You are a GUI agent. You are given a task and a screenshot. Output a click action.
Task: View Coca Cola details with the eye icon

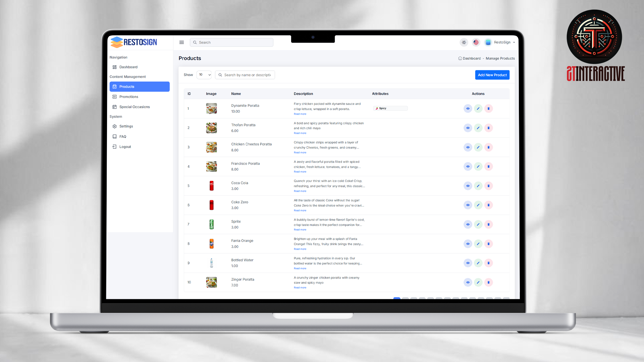[468, 186]
